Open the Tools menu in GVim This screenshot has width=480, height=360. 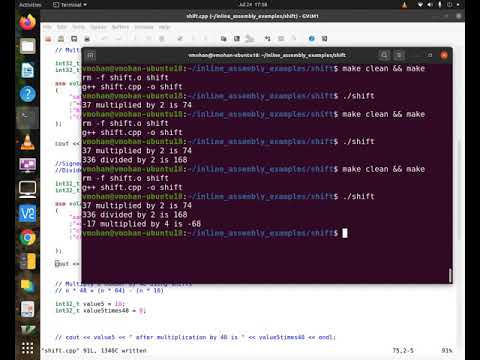pos(79,27)
